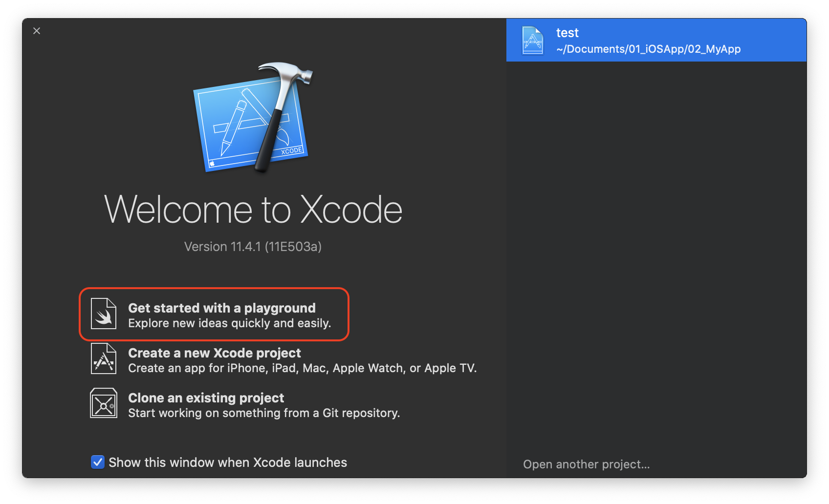Image resolution: width=829 pixels, height=504 pixels.
Task: Click 'Create an app for iPhone, iPad' description
Action: click(x=302, y=368)
